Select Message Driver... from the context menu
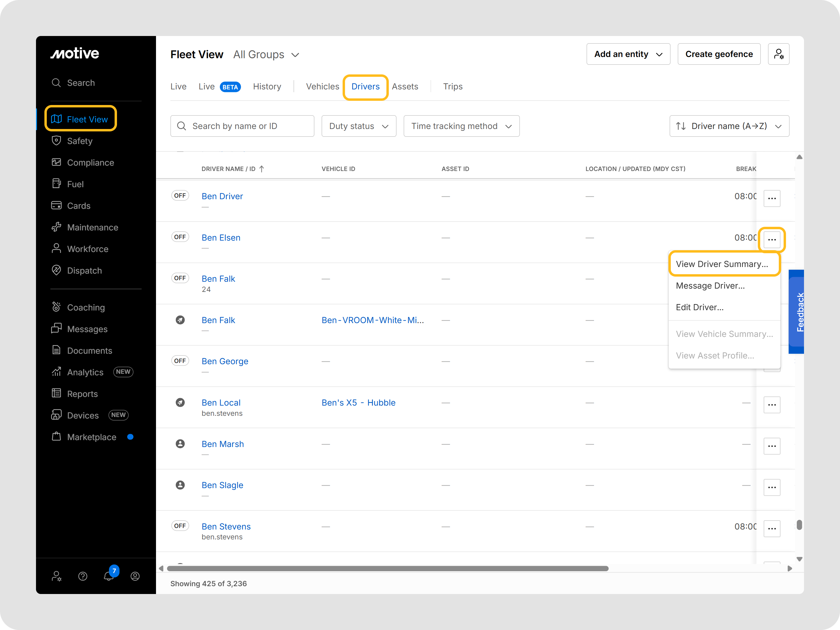This screenshot has height=630, width=840. [x=710, y=286]
